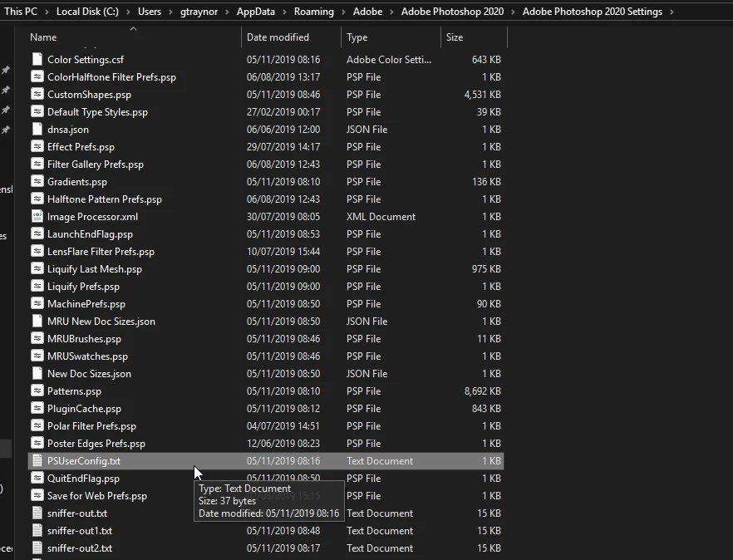Click the 843 KB size value
Viewport: 733px width, 560px height.
[486, 409]
